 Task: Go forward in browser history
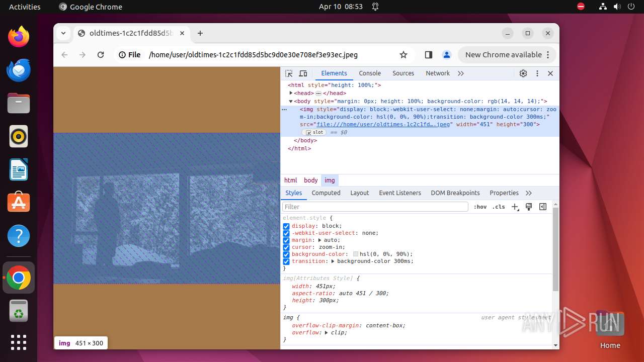[83, 55]
